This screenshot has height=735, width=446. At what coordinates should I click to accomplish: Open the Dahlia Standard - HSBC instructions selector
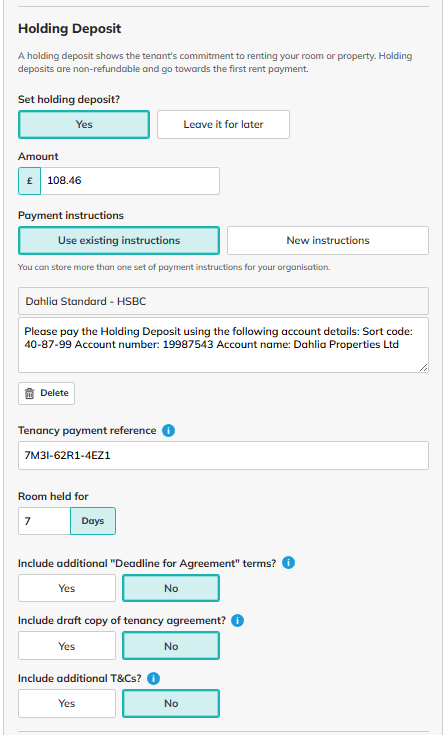point(223,301)
